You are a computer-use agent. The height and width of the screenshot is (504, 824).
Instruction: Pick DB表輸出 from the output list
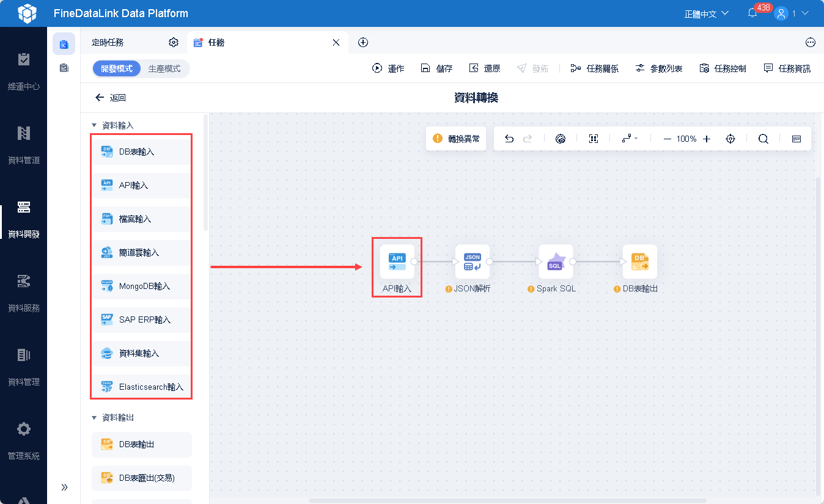(x=141, y=444)
